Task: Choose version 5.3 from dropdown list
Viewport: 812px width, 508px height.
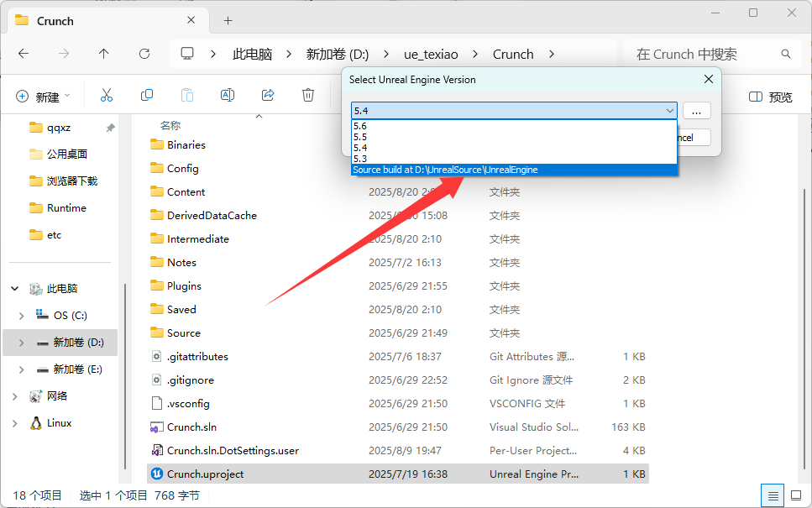Action: pos(514,159)
